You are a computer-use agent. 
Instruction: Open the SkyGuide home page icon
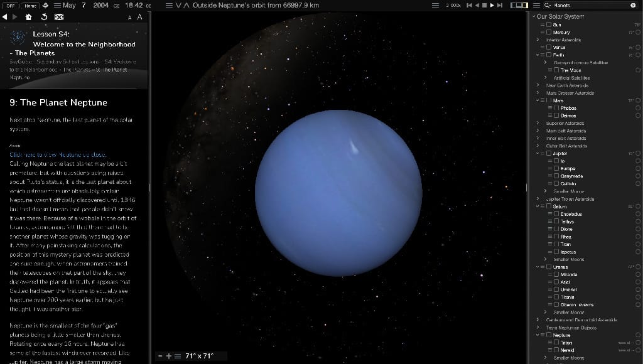[28, 17]
